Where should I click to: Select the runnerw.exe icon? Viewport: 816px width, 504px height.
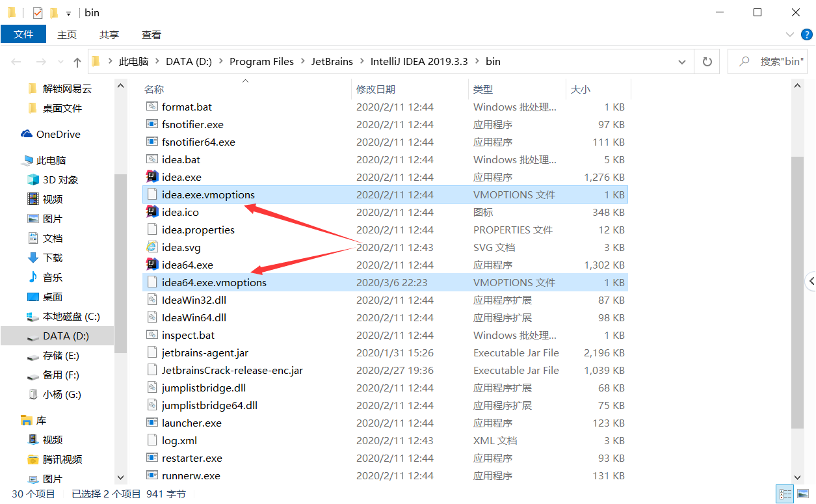(x=152, y=475)
